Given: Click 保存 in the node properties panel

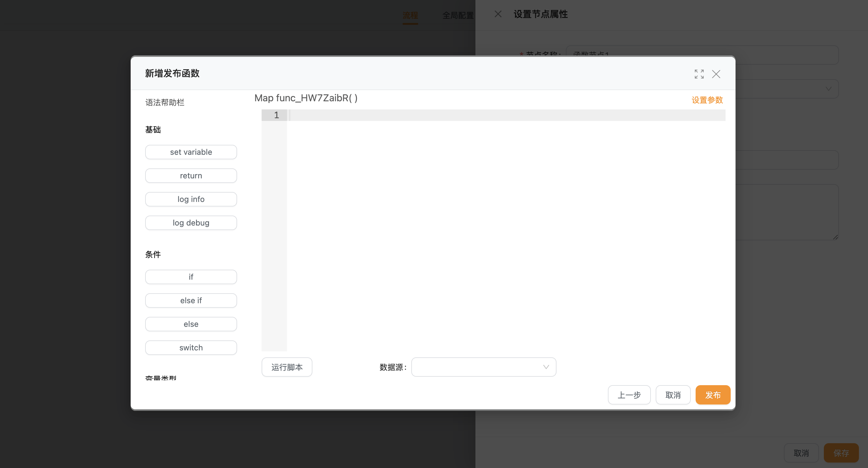Looking at the screenshot, I should (x=841, y=453).
